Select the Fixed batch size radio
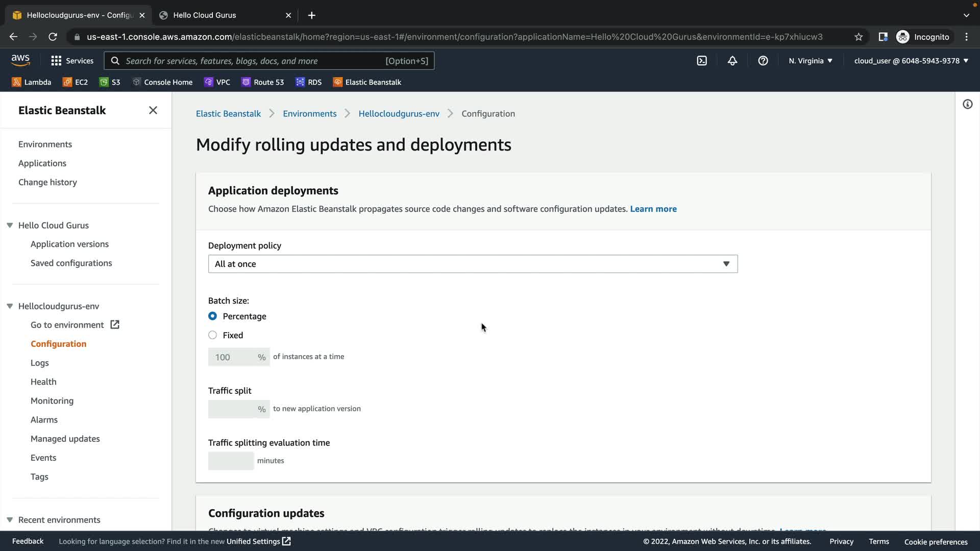Screen dimensions: 980x551 (x=212, y=335)
